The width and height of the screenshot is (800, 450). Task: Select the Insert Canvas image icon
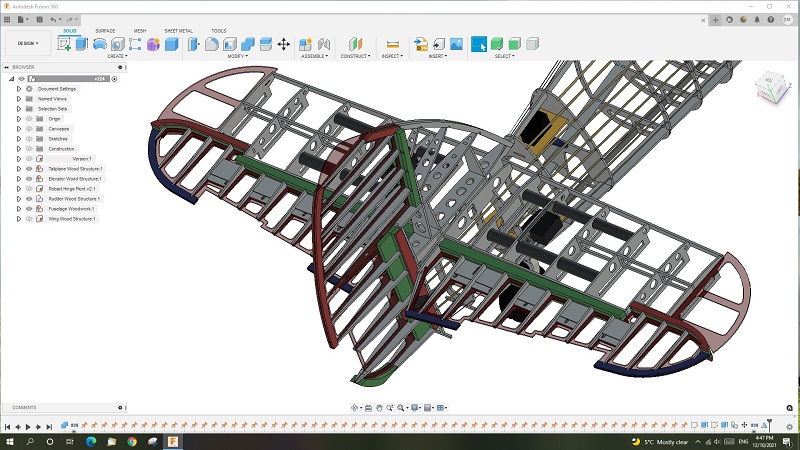[457, 44]
